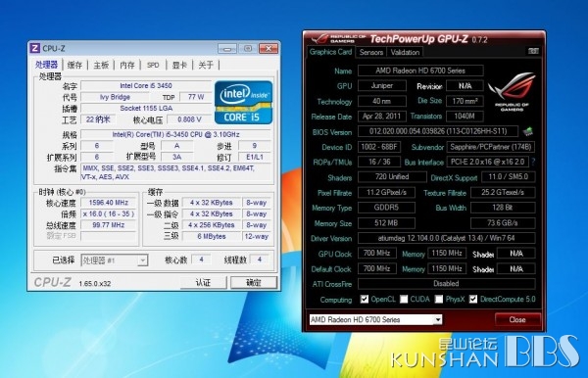Click the Driver Version field in GPU-Z
This screenshot has width=588, height=378.
coord(446,238)
